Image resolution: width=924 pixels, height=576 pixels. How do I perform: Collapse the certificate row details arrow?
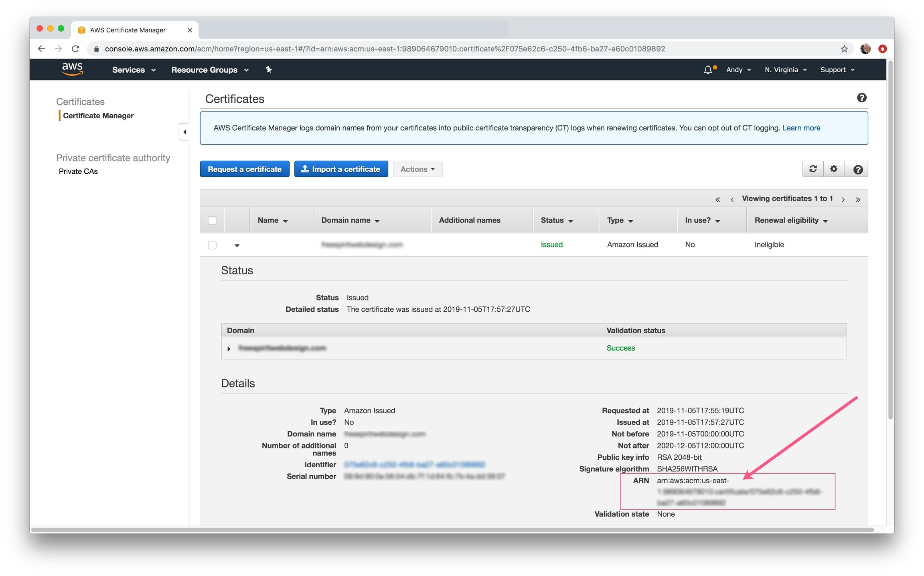[x=237, y=245]
